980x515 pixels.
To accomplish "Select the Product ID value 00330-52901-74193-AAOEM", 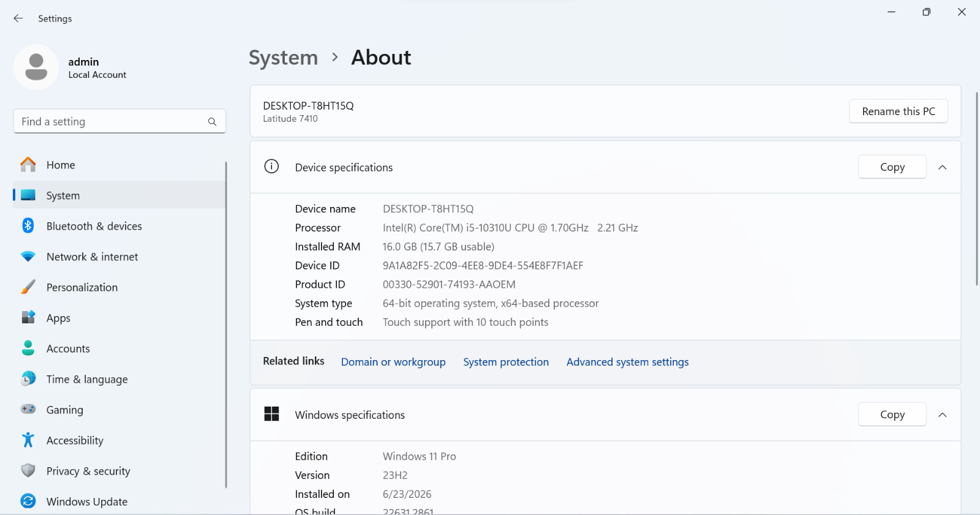I will click(449, 285).
